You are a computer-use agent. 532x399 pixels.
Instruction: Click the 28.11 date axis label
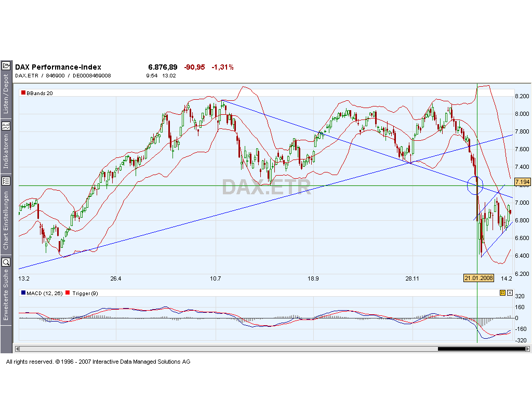412,278
